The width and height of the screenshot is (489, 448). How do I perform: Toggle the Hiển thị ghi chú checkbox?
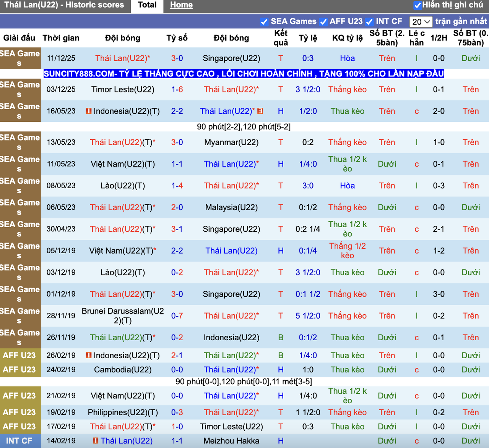418,5
